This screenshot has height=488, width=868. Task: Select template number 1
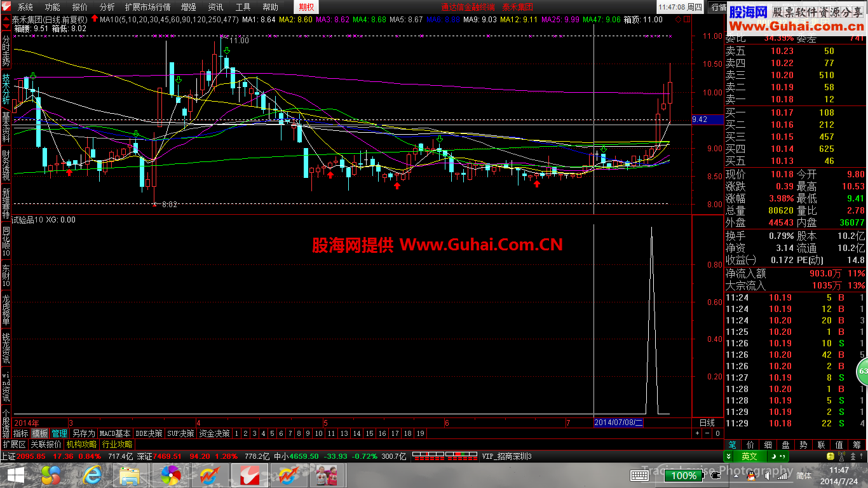click(236, 433)
